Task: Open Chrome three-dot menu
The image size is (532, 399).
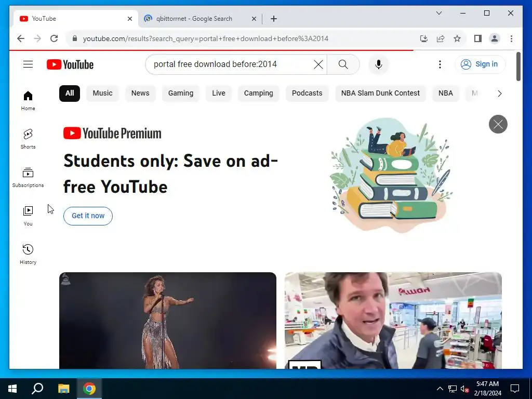Action: click(x=511, y=38)
